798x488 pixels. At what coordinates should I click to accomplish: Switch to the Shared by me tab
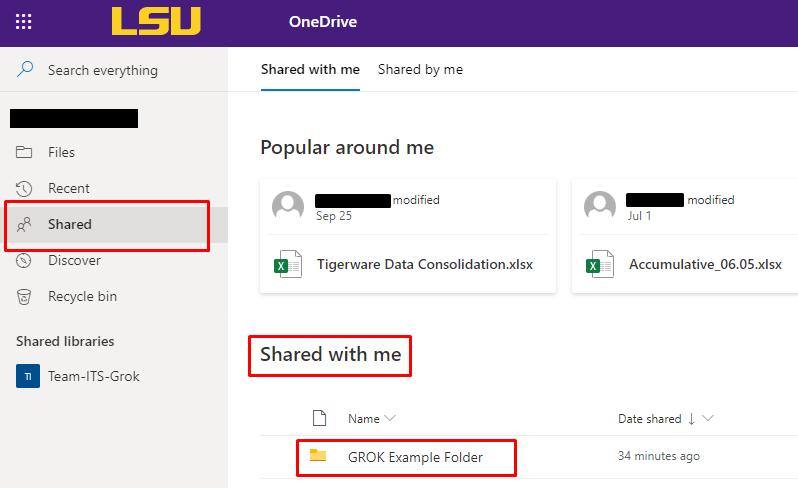click(x=420, y=69)
